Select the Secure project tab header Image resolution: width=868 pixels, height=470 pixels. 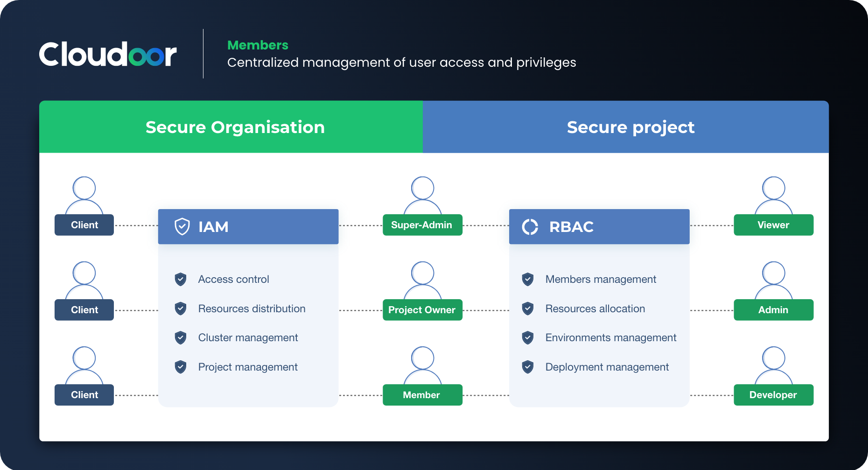point(626,127)
